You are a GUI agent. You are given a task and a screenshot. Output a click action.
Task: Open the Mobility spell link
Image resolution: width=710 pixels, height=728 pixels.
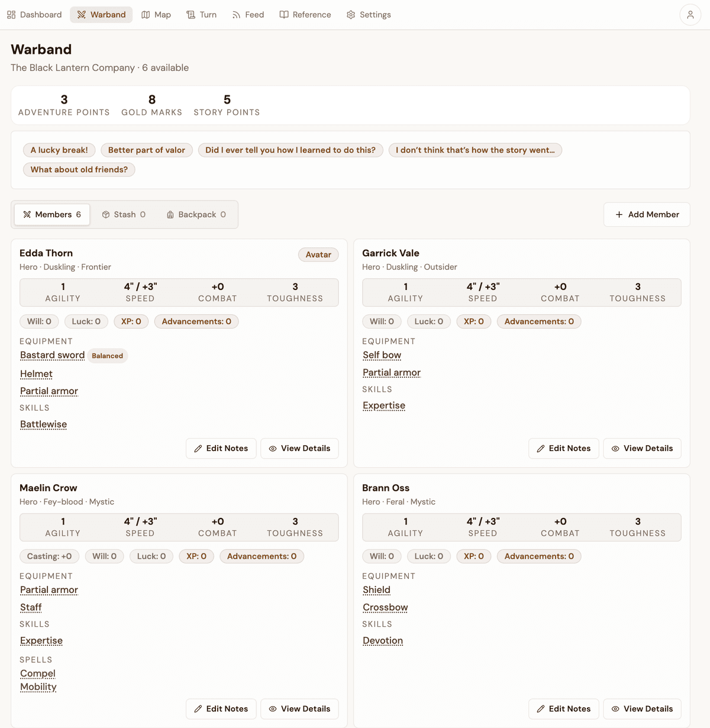click(38, 687)
